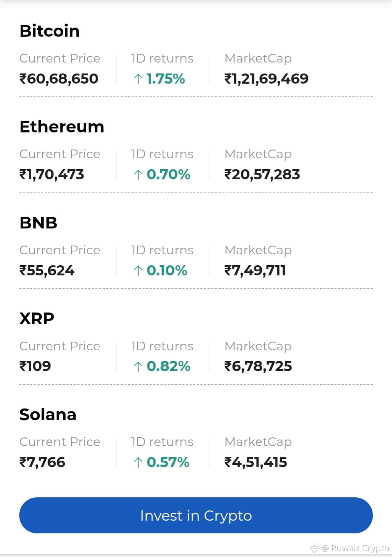This screenshot has height=557, width=392.
Task: Click BNB's green up-arrow icon
Action: pos(138,271)
